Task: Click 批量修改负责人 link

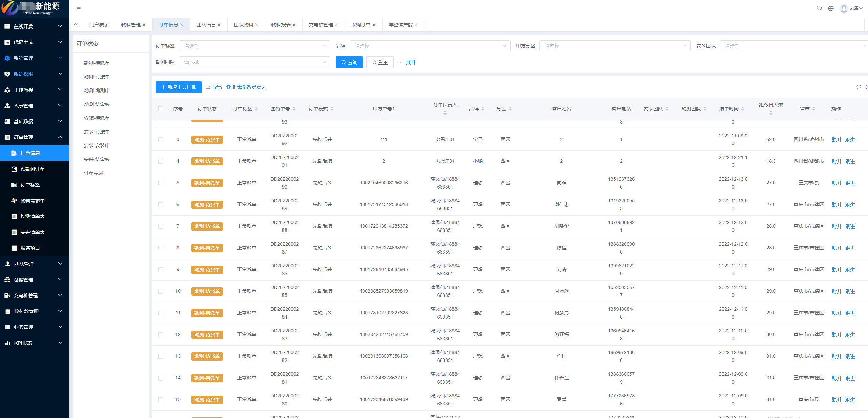Action: point(246,87)
